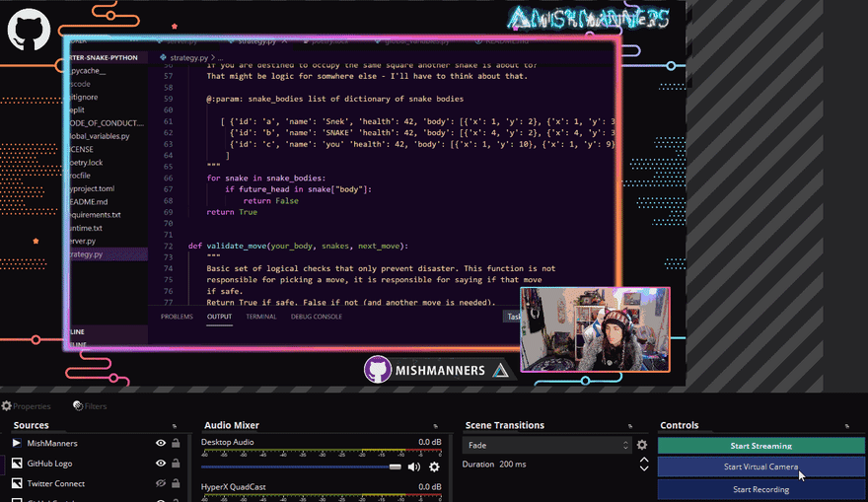This screenshot has height=502, width=868.
Task: Click the Controls panel title
Action: coord(680,425)
